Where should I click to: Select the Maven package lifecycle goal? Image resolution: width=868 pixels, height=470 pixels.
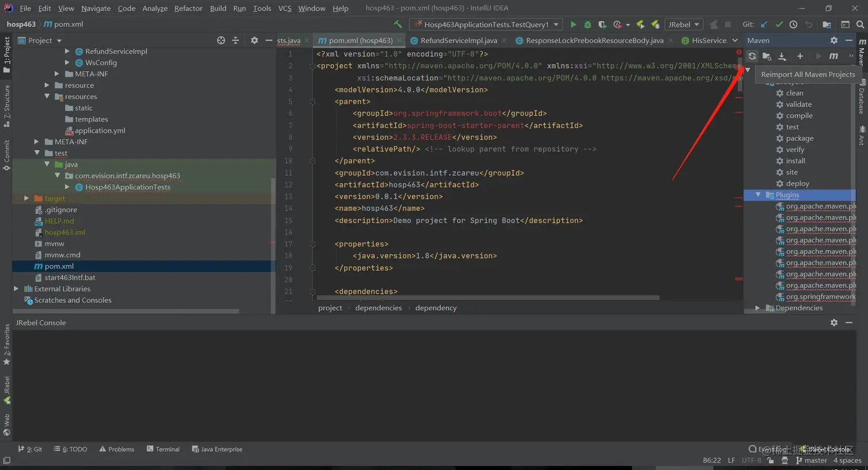pos(800,138)
